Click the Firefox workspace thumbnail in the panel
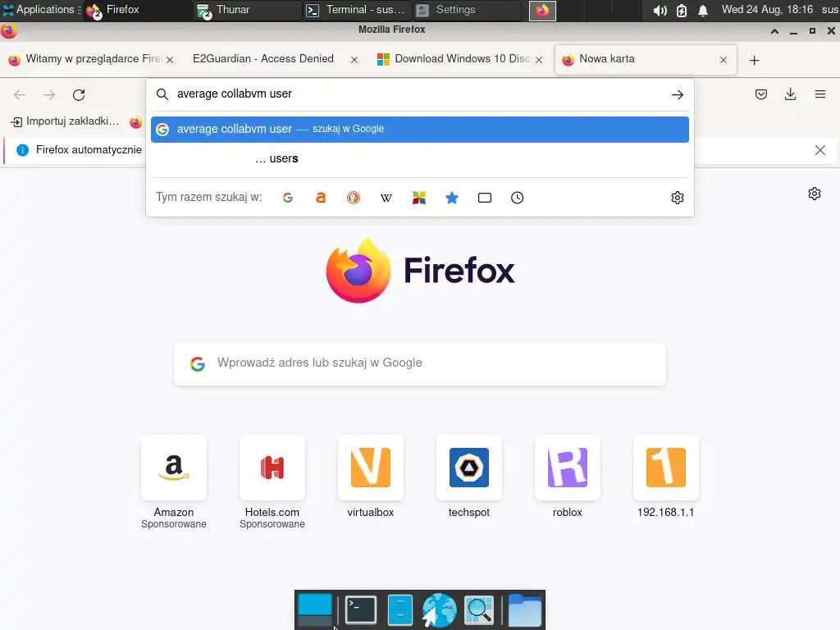 pos(542,10)
